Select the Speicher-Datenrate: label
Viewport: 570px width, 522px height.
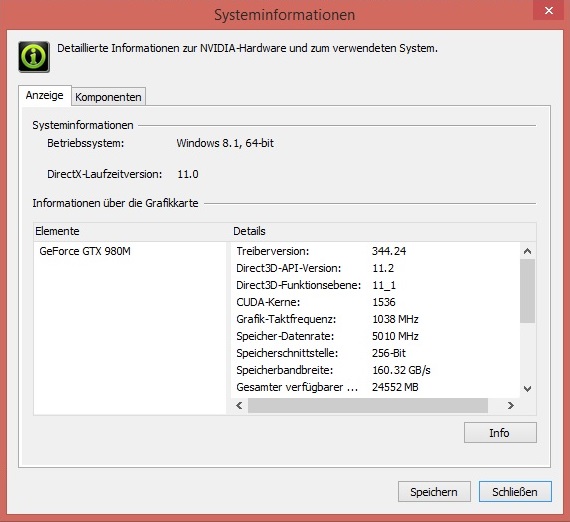click(x=285, y=336)
